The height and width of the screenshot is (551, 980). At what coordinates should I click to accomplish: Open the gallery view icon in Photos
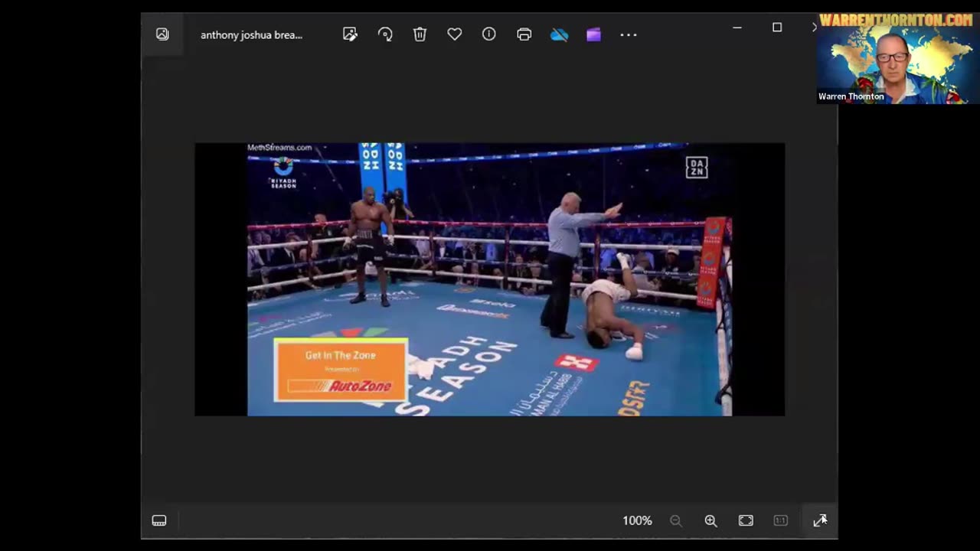162,34
